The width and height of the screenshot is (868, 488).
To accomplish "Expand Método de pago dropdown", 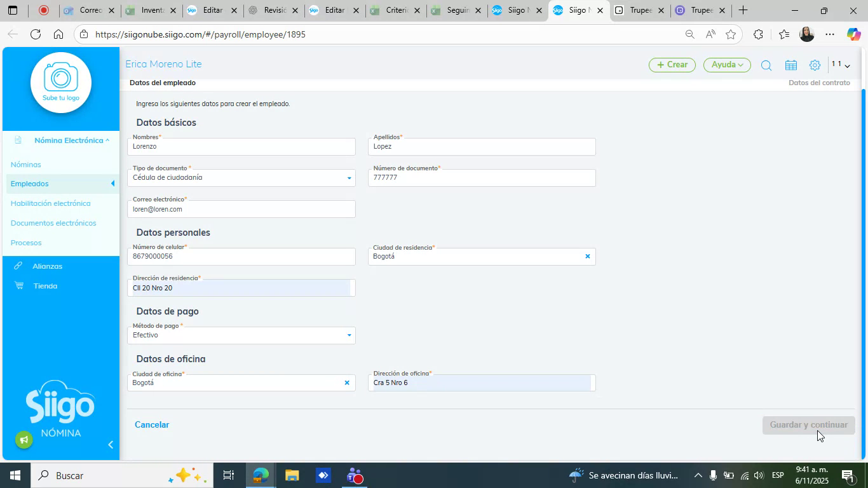I will click(x=349, y=335).
